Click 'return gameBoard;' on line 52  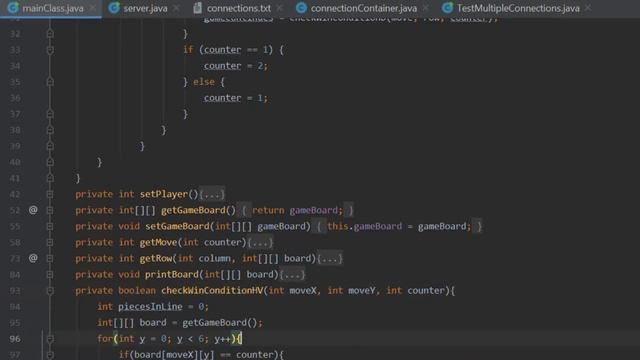click(x=297, y=210)
